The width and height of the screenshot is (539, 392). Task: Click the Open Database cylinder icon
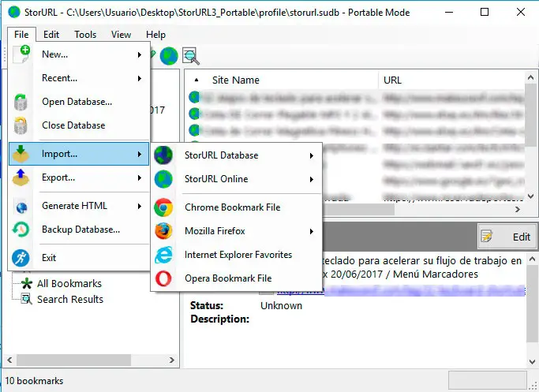21,102
